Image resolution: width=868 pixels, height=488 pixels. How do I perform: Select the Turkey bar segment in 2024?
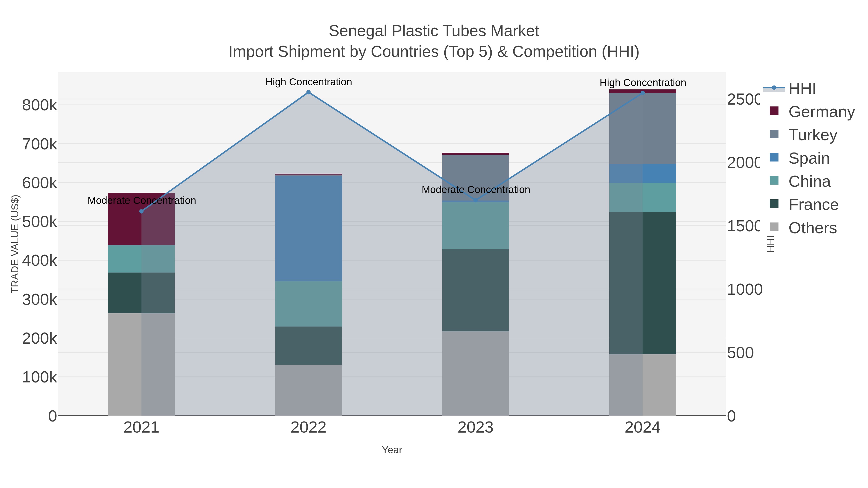point(643,129)
